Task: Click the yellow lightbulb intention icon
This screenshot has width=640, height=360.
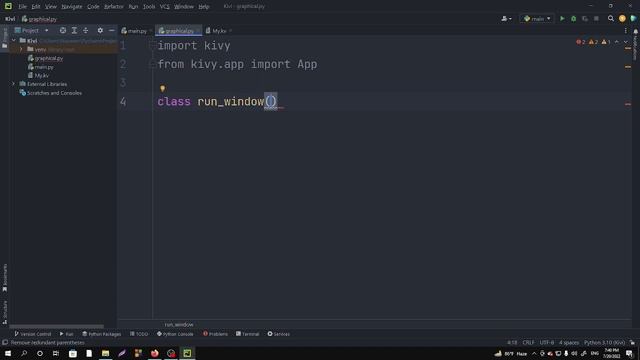Action: click(x=162, y=89)
